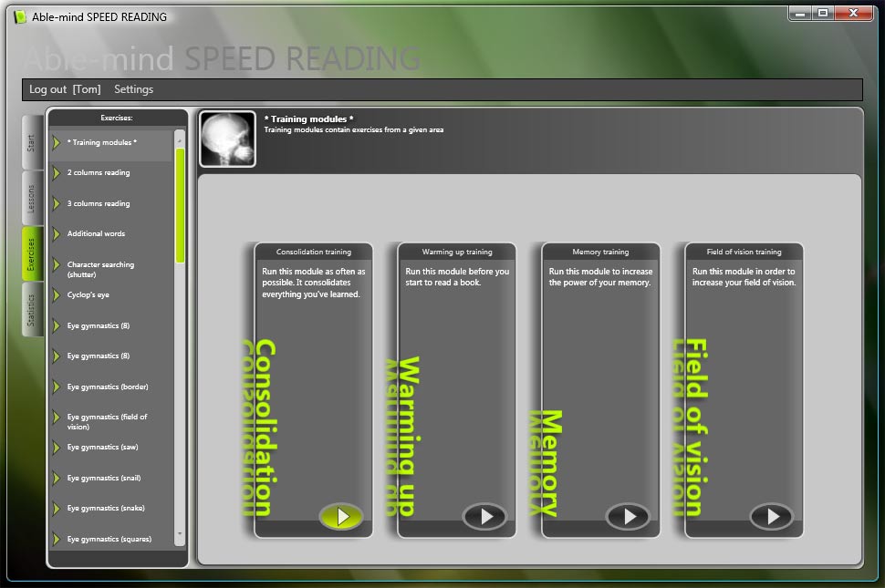Click the exercise list scrollbar thumb

click(180, 205)
